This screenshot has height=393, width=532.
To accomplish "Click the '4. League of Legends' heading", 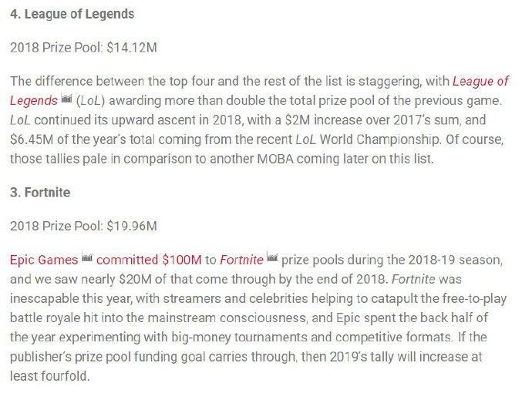I will (x=72, y=14).
